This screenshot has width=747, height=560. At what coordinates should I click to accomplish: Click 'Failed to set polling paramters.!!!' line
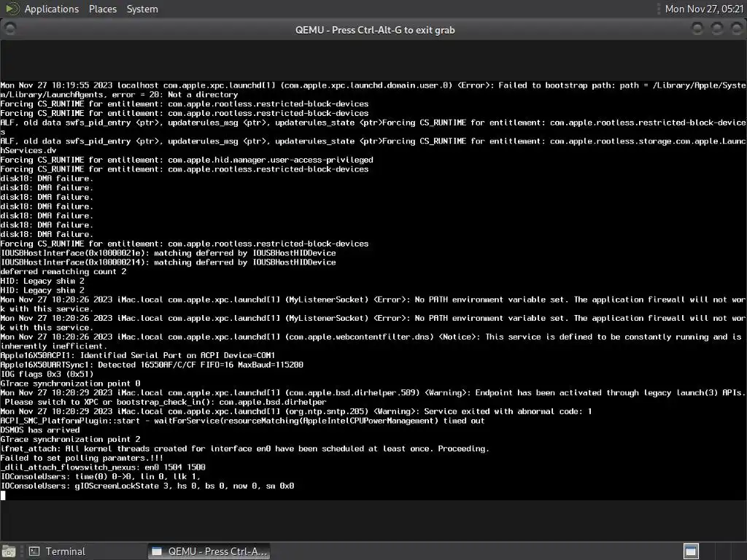point(82,458)
